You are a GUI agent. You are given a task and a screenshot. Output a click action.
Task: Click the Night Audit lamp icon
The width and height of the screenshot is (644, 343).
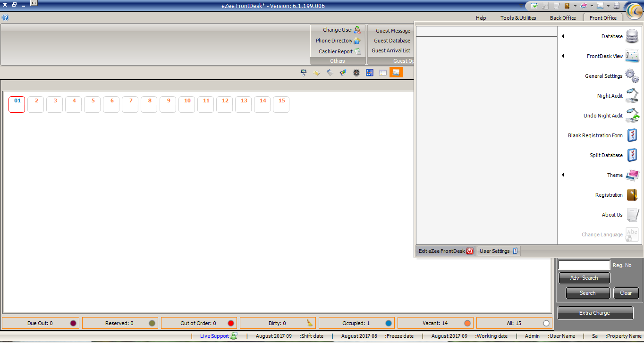pyautogui.click(x=632, y=96)
